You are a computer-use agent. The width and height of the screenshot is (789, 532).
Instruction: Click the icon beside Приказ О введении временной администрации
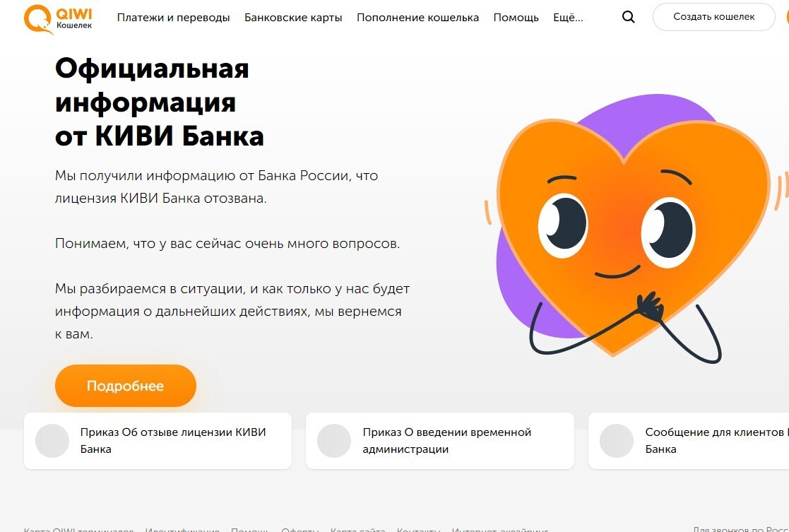pos(334,441)
